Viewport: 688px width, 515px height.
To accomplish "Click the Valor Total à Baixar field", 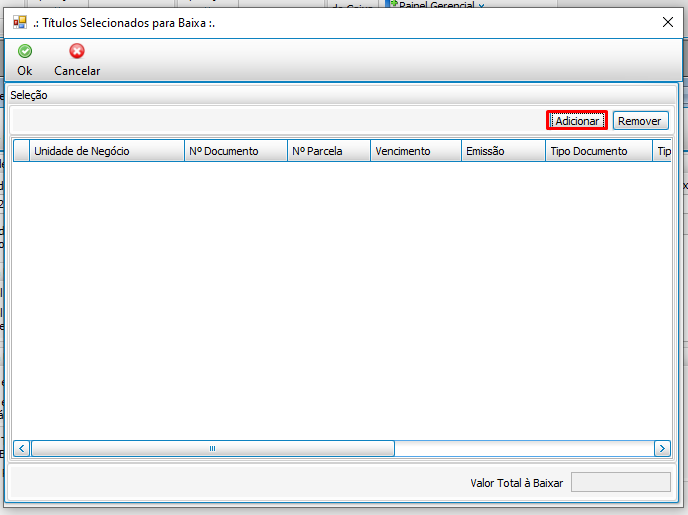I will click(x=620, y=482).
